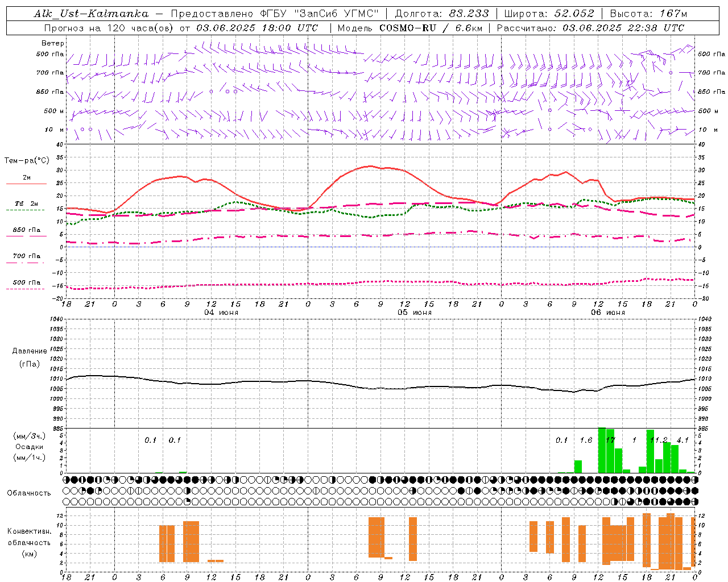Click the Td 2м dew point legend label
The width and height of the screenshot is (728, 582).
tap(27, 203)
